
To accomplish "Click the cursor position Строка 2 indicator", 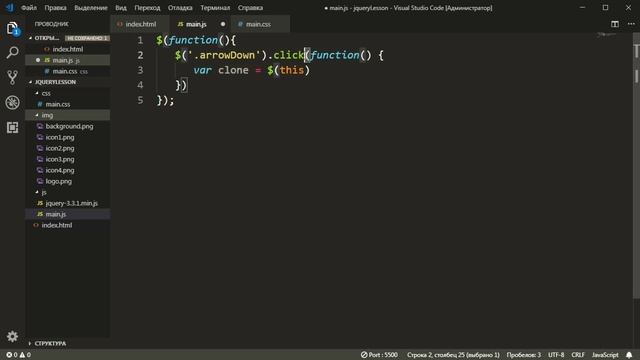I will 453,355.
